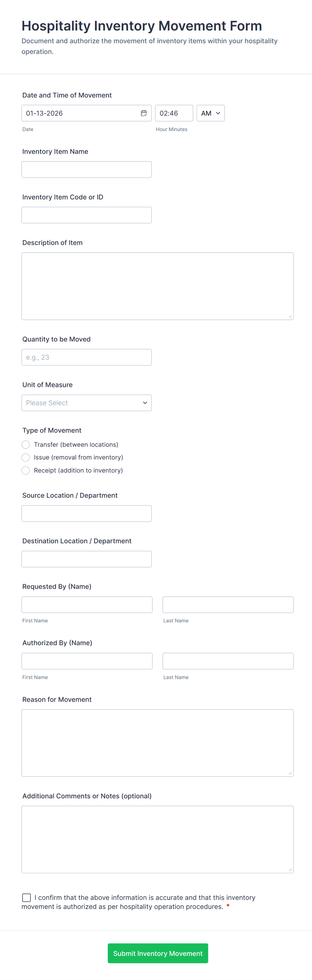
Task: Click the Source Location / Department field
Action: click(x=87, y=513)
